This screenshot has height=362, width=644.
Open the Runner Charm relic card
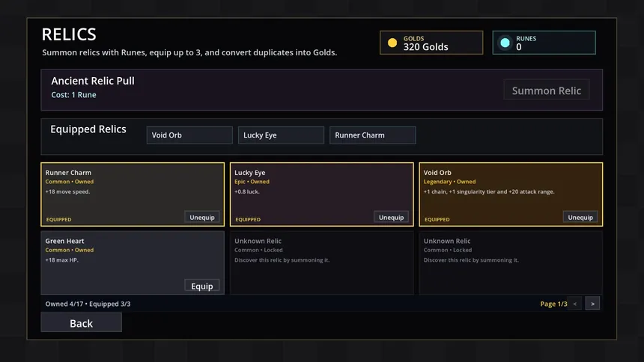pos(133,194)
